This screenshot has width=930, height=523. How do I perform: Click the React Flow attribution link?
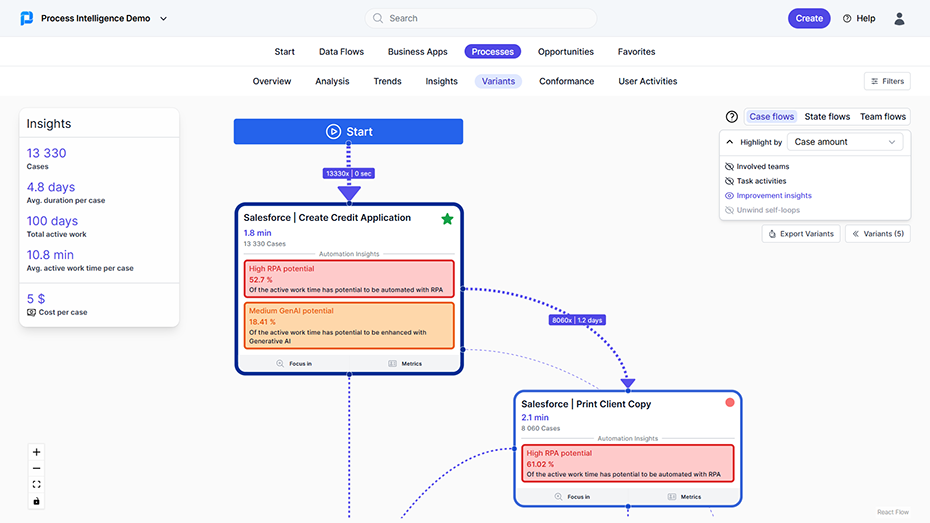tap(893, 512)
